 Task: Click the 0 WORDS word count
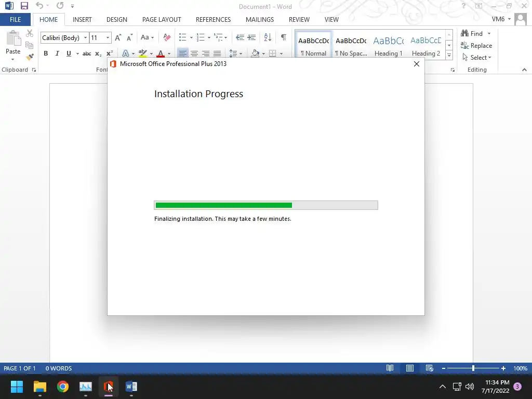59,368
